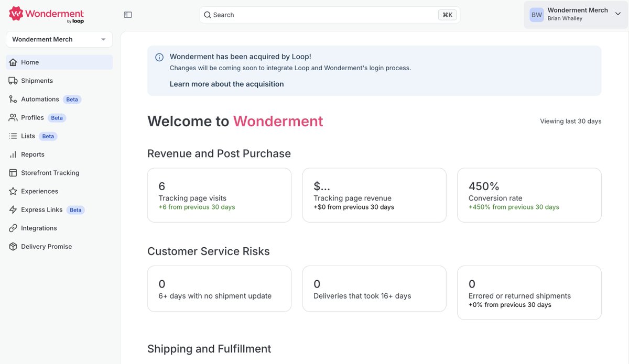The height and width of the screenshot is (364, 629).
Task: Go to Shipments in sidebar
Action: (59, 81)
